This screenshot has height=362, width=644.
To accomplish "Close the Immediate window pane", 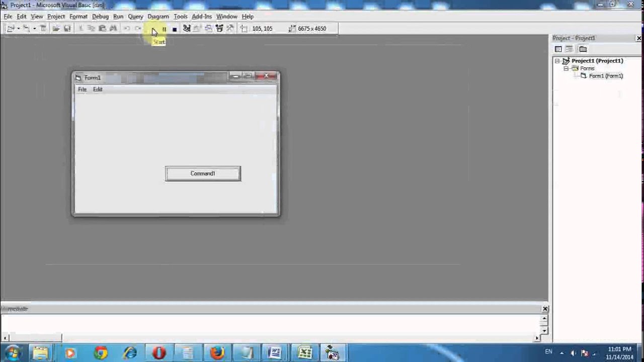I will point(545,309).
